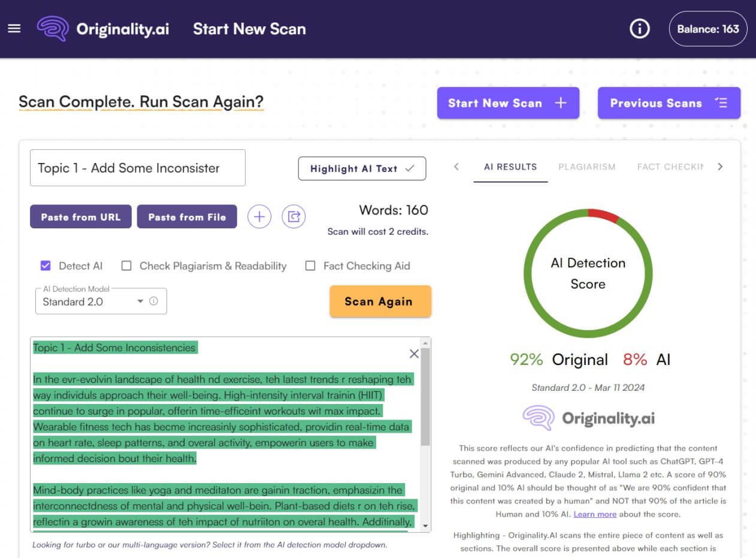Viewport: 756px width, 558px height.
Task: Switch to the Fact Checking tab
Action: [x=670, y=167]
